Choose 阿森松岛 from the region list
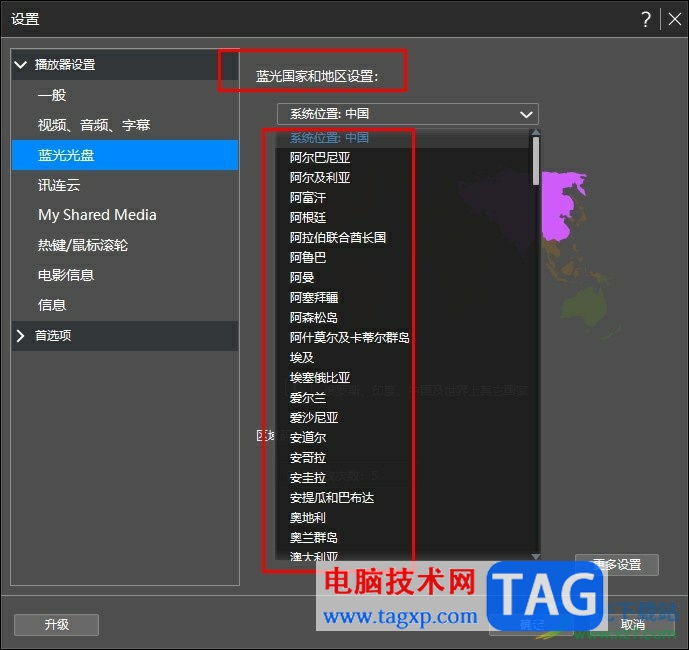 coord(403,318)
